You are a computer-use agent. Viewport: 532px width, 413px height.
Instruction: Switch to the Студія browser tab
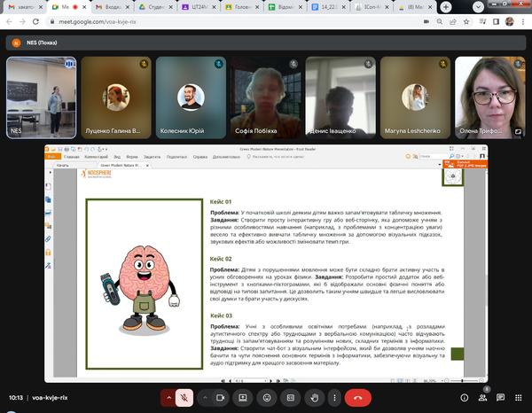(x=156, y=6)
